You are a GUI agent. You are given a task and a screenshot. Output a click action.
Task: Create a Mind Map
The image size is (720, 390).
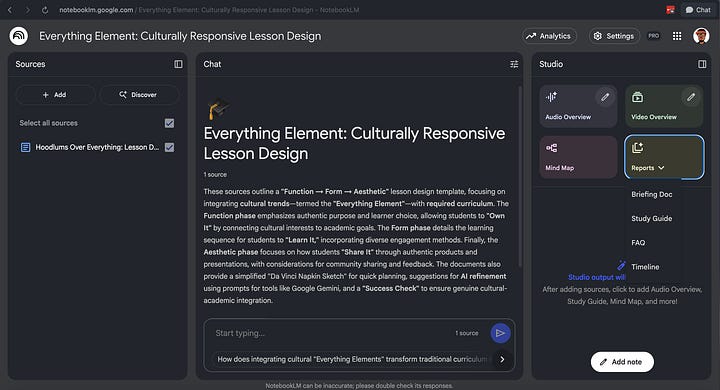point(578,157)
